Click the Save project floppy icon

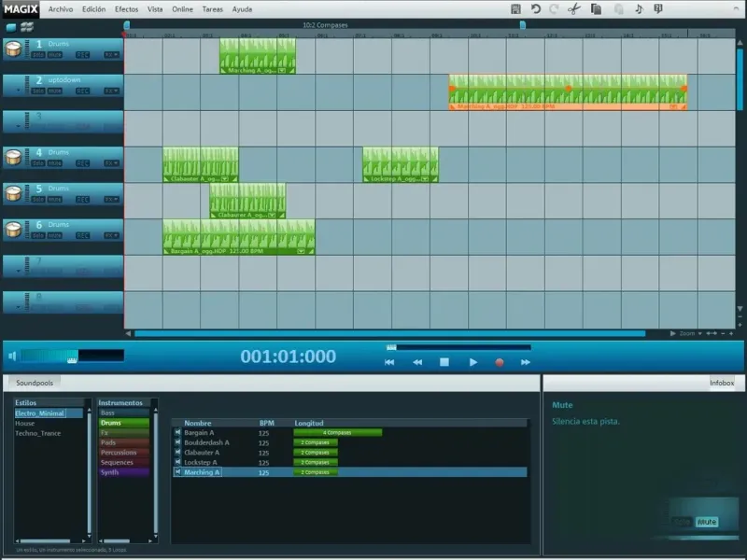click(x=515, y=9)
